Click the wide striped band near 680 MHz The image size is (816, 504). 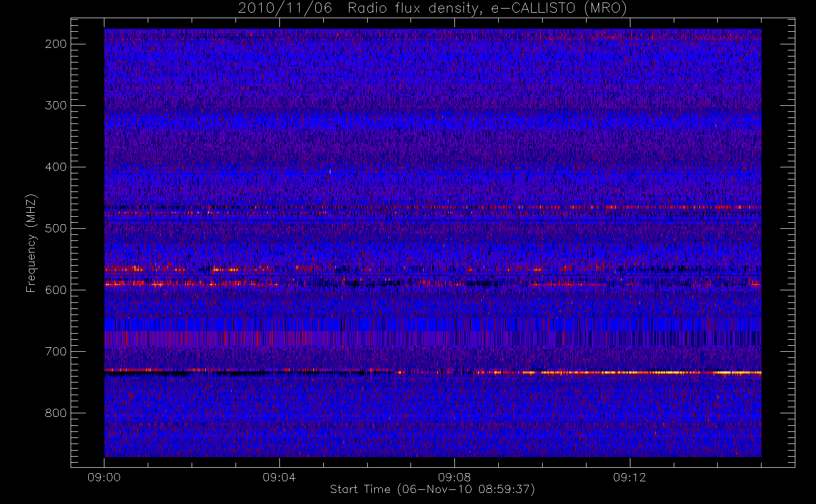pyautogui.click(x=433, y=338)
